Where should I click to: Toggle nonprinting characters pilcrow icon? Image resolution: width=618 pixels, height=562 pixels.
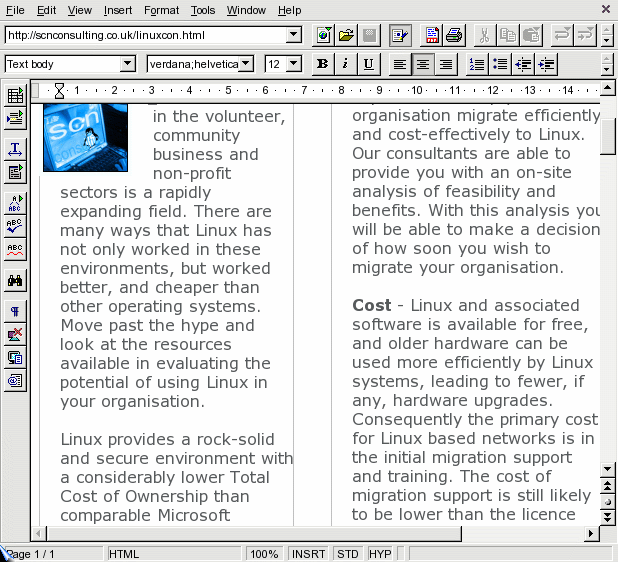click(15, 312)
